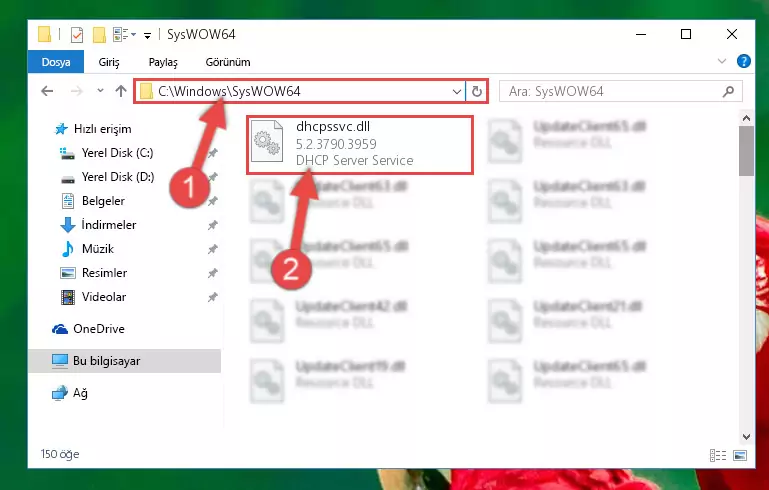769x490 pixels.
Task: Open the Dosya file menu tab
Action: click(x=56, y=62)
